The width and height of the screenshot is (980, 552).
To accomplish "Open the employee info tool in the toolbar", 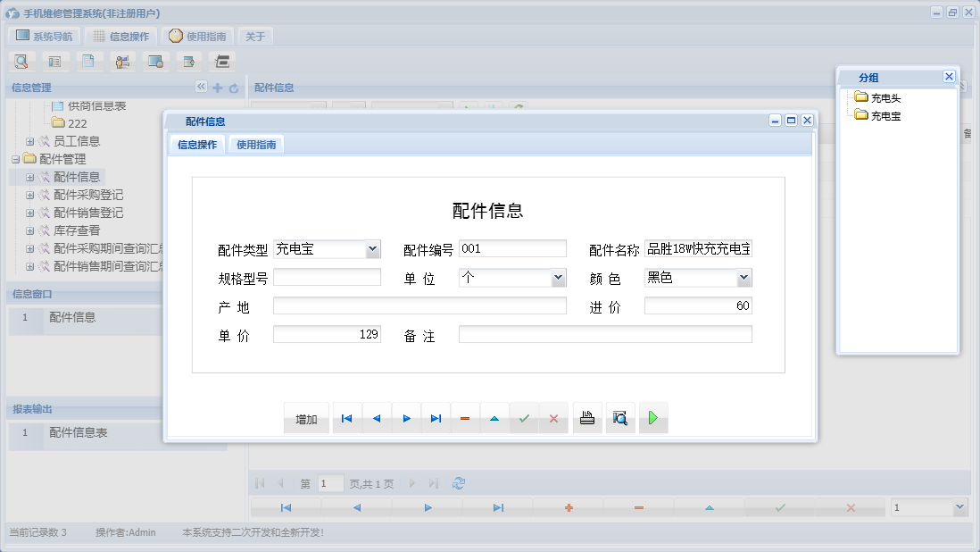I will tap(122, 61).
